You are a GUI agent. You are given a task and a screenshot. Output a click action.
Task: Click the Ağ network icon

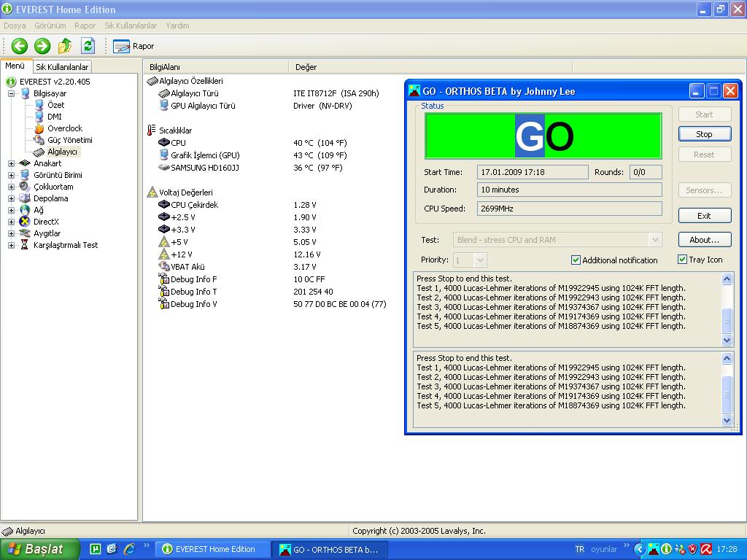click(x=25, y=211)
